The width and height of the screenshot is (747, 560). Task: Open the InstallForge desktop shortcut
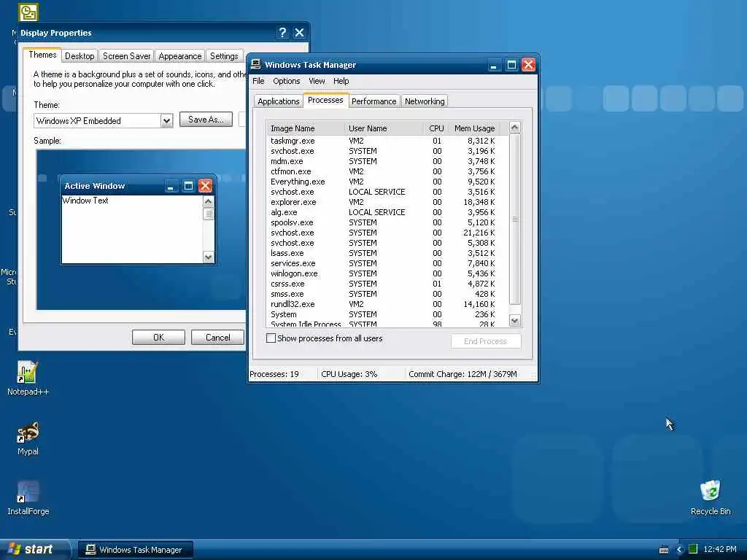click(x=28, y=498)
